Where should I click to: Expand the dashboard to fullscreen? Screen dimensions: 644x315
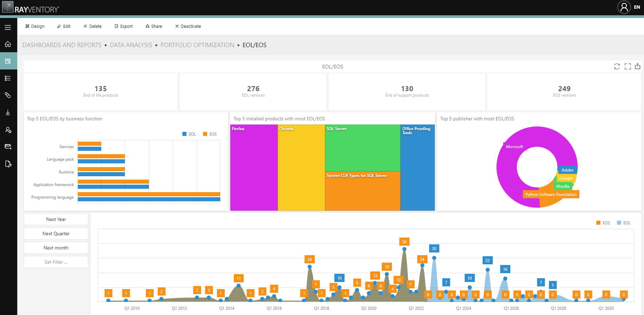click(x=628, y=67)
